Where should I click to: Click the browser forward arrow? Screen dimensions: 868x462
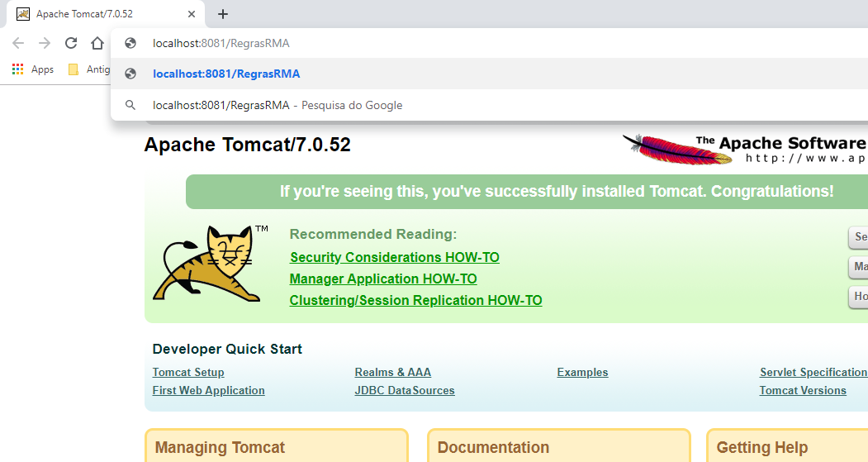point(45,43)
